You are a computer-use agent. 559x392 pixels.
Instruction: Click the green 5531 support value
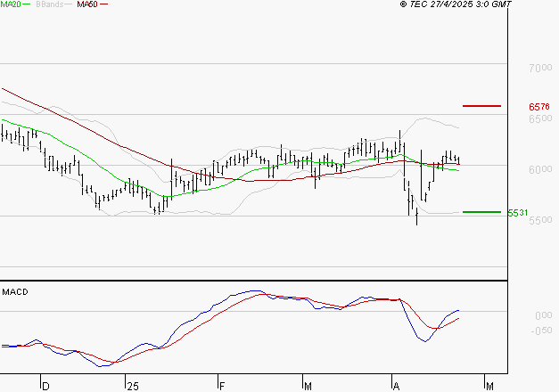point(518,213)
